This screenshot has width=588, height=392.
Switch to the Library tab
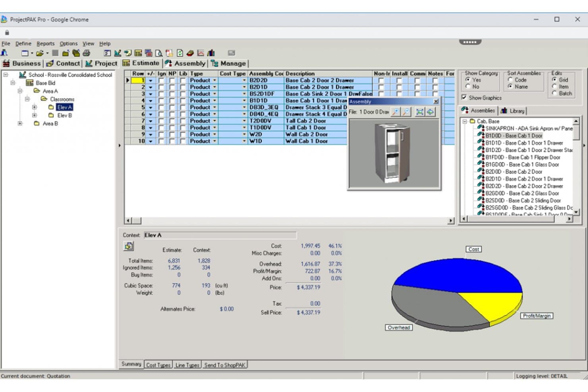click(x=513, y=111)
